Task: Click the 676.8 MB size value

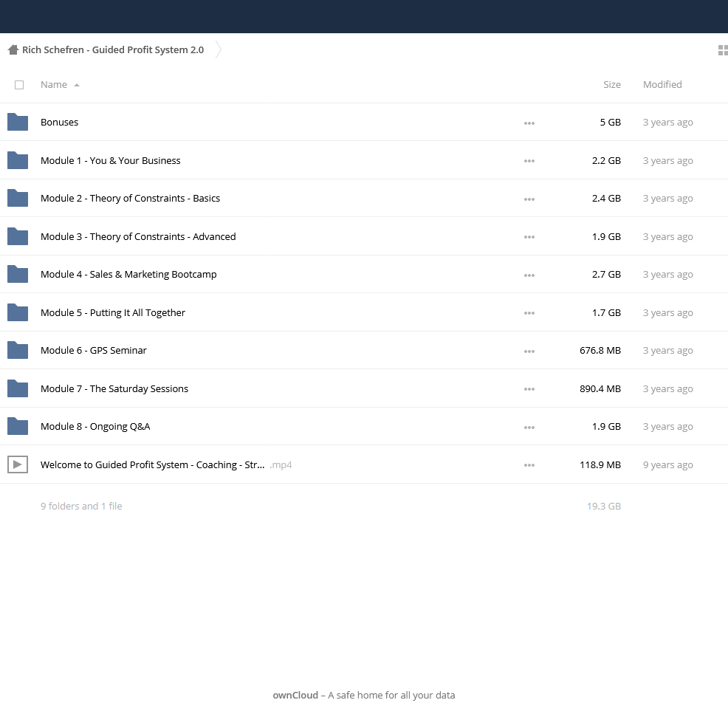Action: [x=600, y=350]
